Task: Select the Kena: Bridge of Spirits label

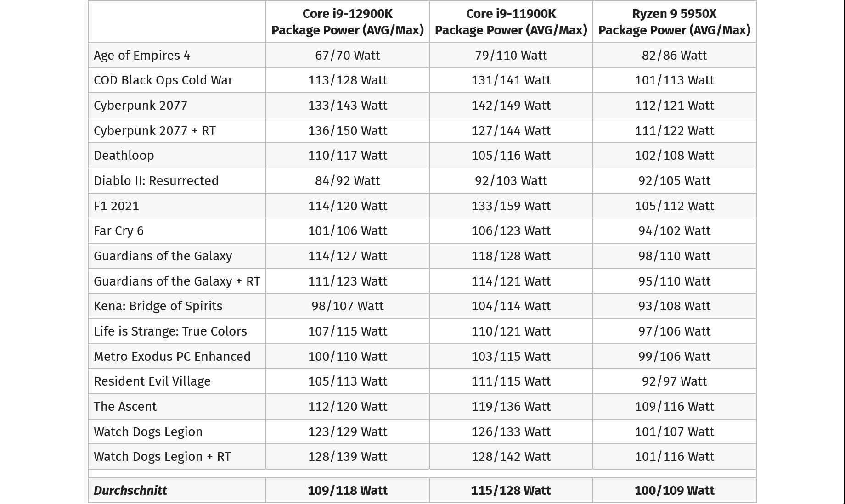Action: [158, 306]
